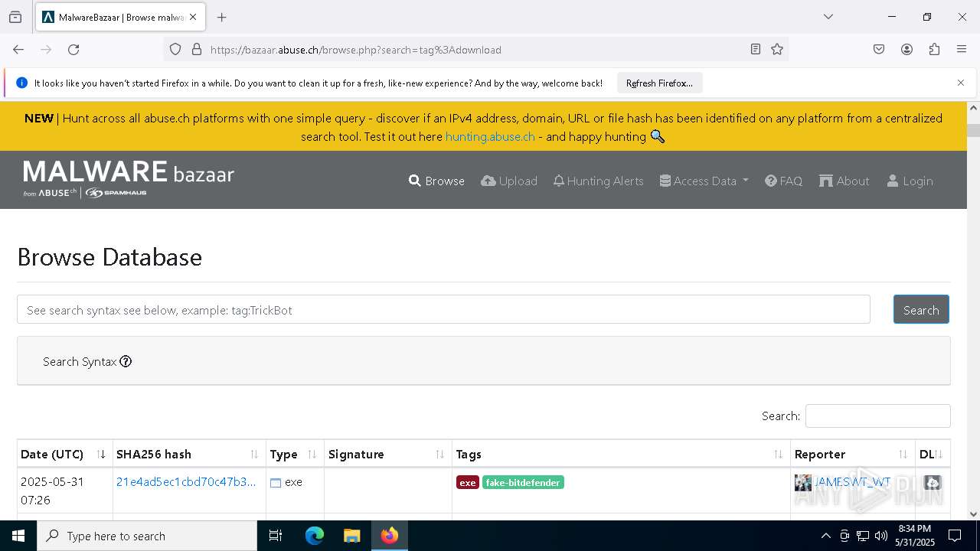Sort table by Signature column
This screenshot has height=551, width=980.
(388, 454)
